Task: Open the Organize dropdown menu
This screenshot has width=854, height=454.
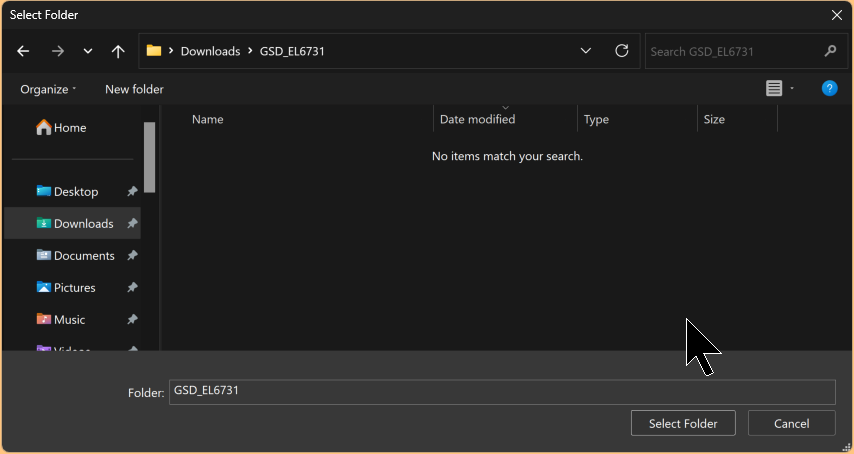Action: (x=48, y=89)
